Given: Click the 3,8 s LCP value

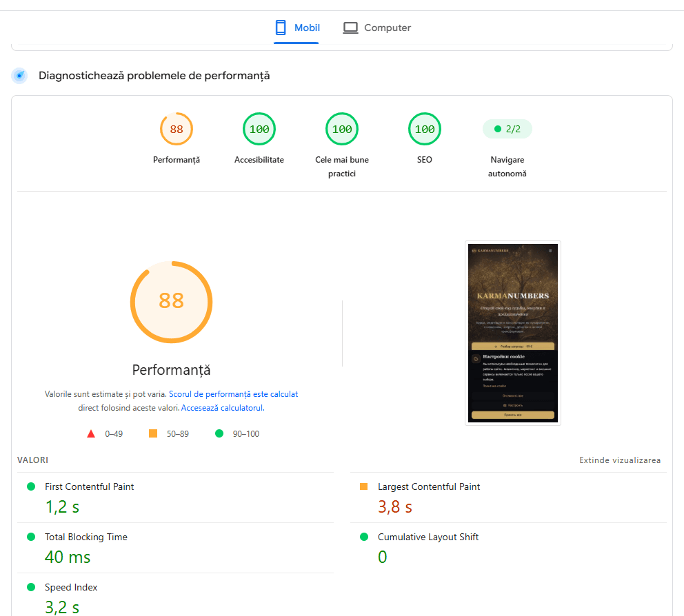Looking at the screenshot, I should [x=395, y=507].
